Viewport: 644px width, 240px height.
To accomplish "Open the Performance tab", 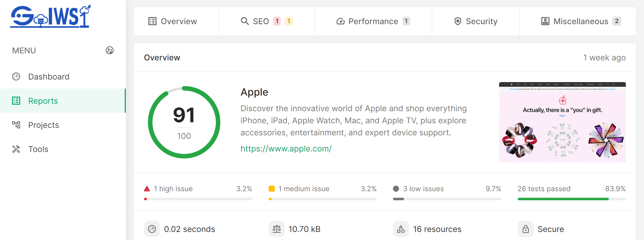I will coord(373,21).
